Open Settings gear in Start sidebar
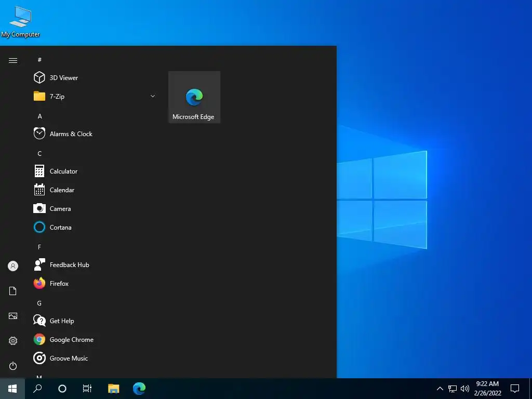Image resolution: width=532 pixels, height=399 pixels. 13,341
